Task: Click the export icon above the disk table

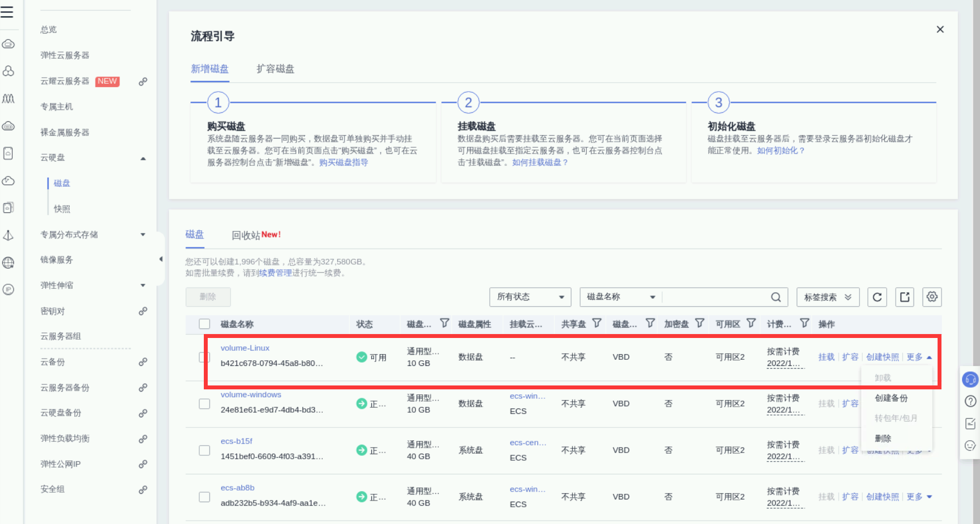Action: [x=905, y=297]
